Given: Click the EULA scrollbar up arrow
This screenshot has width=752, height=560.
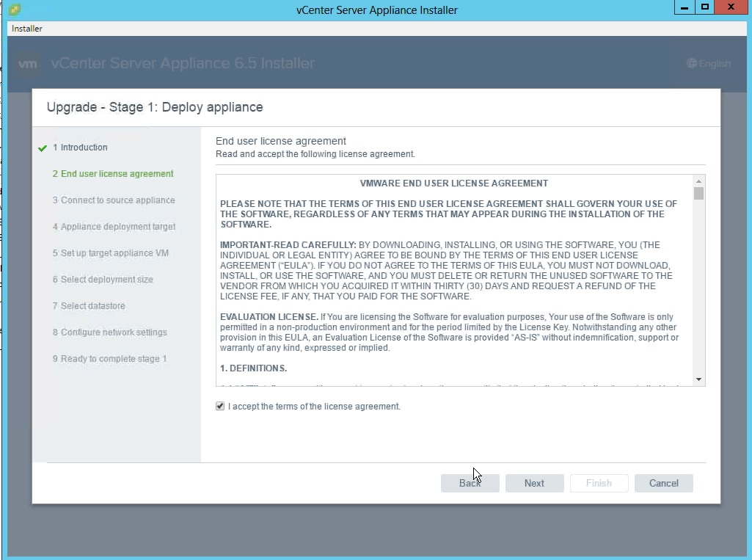Looking at the screenshot, I should click(698, 181).
